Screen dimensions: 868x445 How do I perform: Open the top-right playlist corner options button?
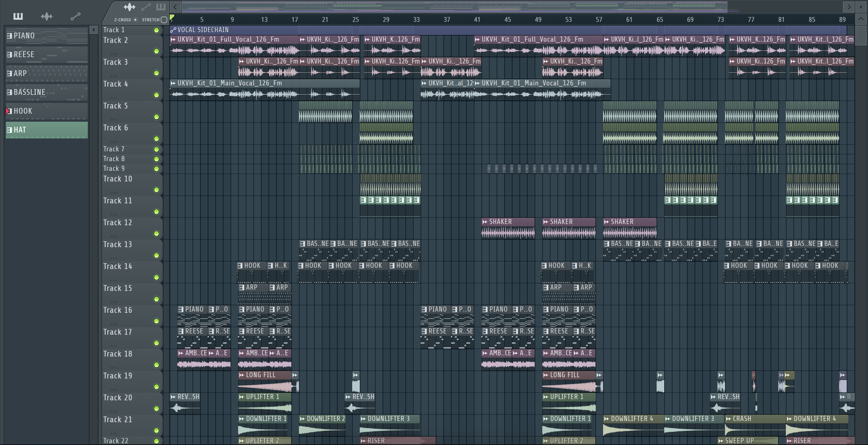click(x=861, y=7)
